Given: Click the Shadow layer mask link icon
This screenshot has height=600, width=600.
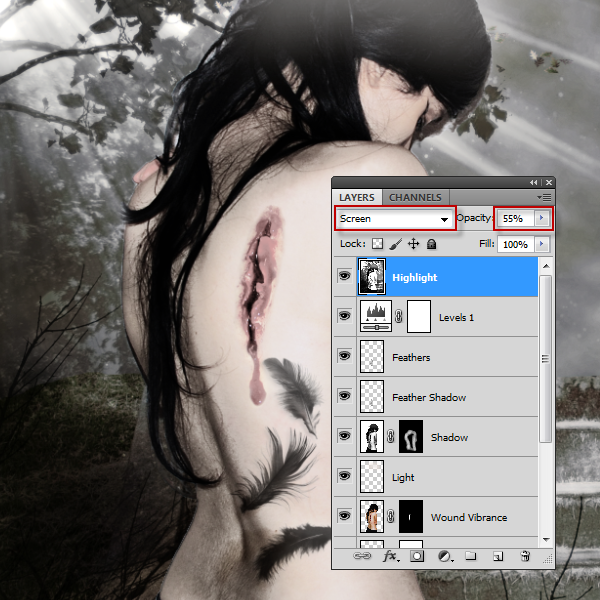Looking at the screenshot, I should (x=391, y=436).
